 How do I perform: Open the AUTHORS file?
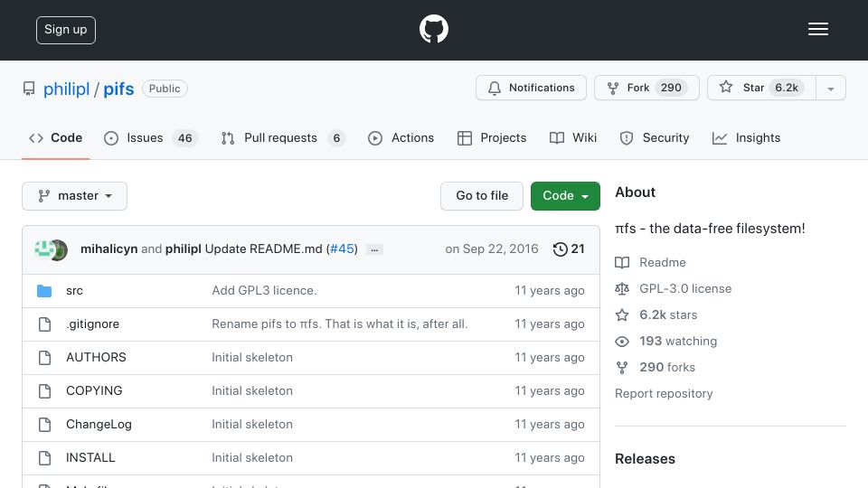[x=96, y=358]
